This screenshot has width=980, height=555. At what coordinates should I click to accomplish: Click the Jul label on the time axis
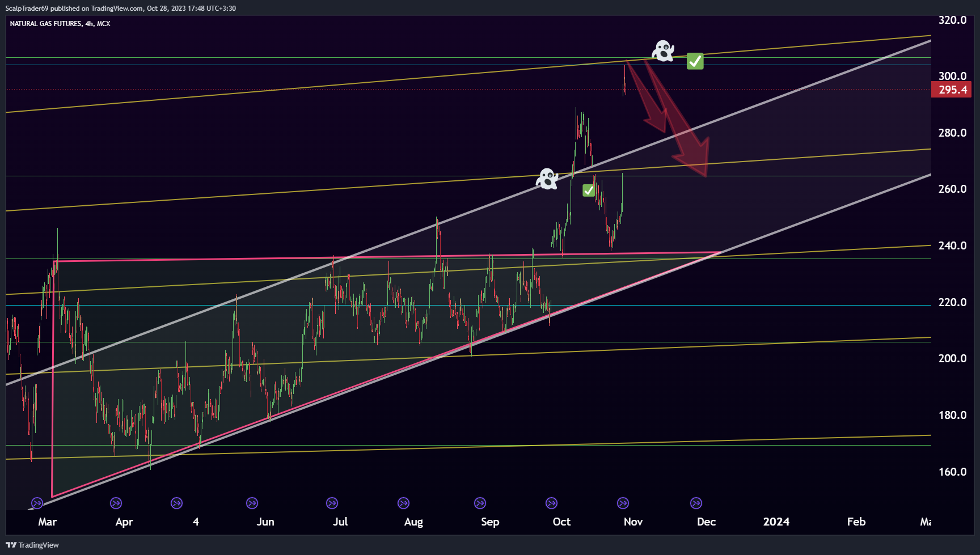pyautogui.click(x=340, y=522)
